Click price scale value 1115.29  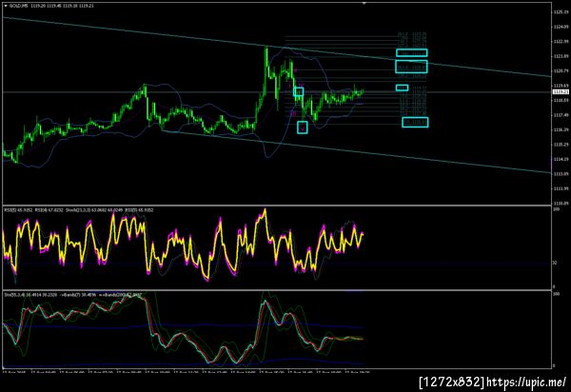click(x=561, y=145)
